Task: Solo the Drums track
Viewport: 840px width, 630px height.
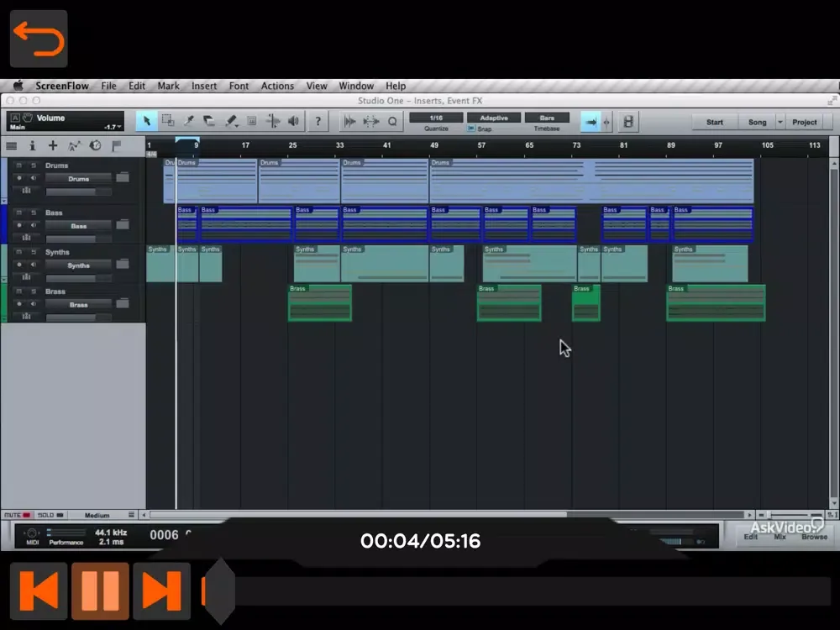Action: [34, 165]
